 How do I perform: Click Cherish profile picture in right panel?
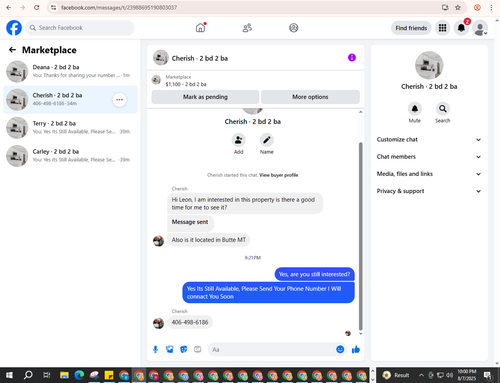(x=429, y=65)
